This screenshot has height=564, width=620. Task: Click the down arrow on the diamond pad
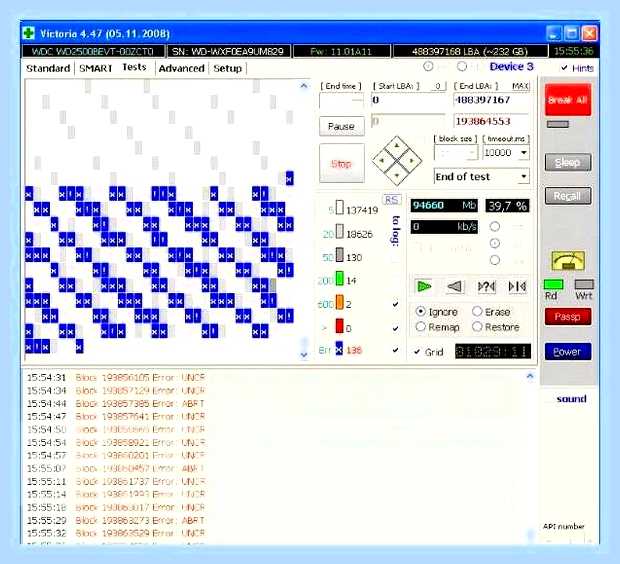coord(397,175)
